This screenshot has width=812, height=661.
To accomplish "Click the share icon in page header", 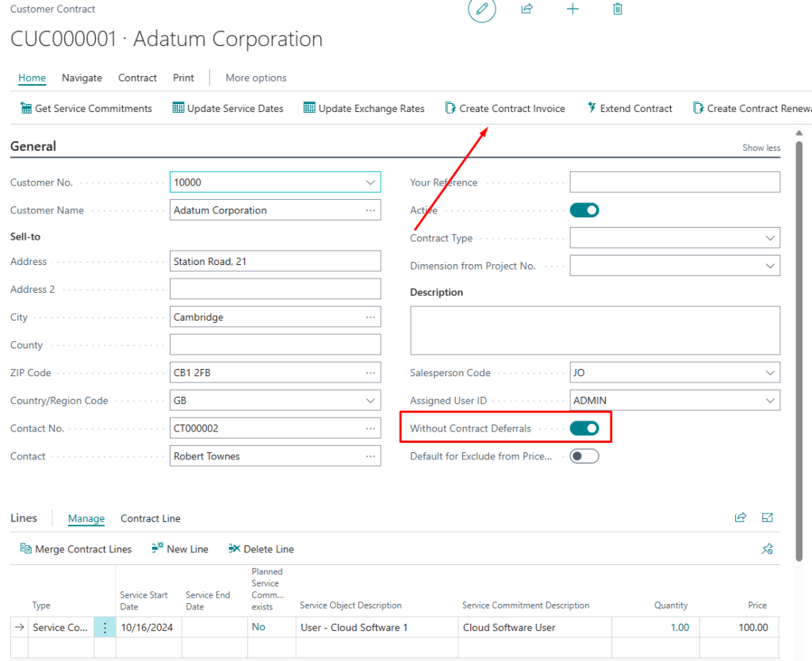I will coord(527,10).
